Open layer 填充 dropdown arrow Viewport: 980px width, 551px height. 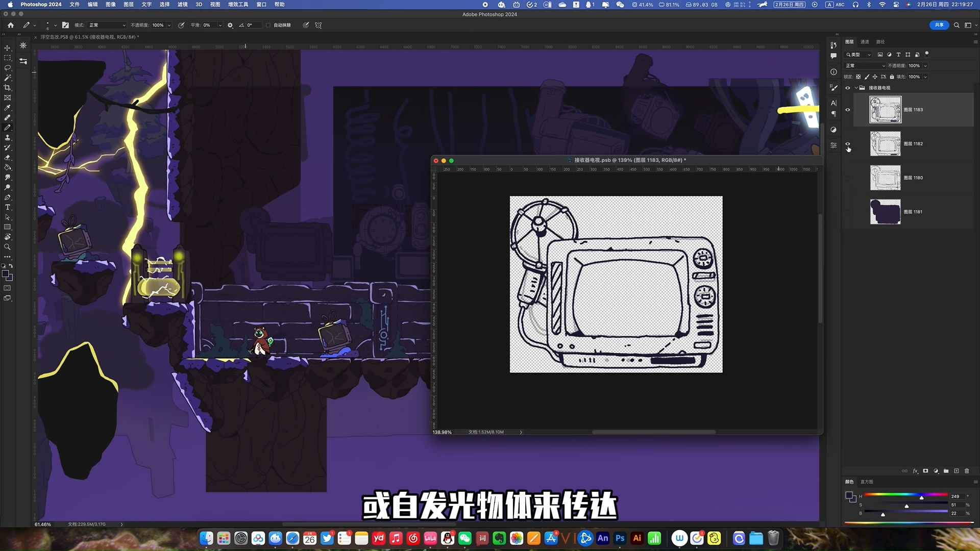[x=925, y=77]
